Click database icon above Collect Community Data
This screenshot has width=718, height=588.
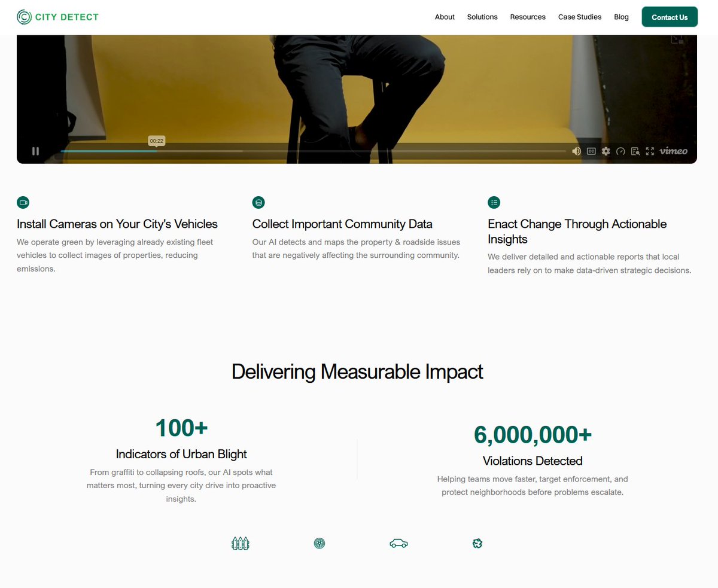point(258,202)
